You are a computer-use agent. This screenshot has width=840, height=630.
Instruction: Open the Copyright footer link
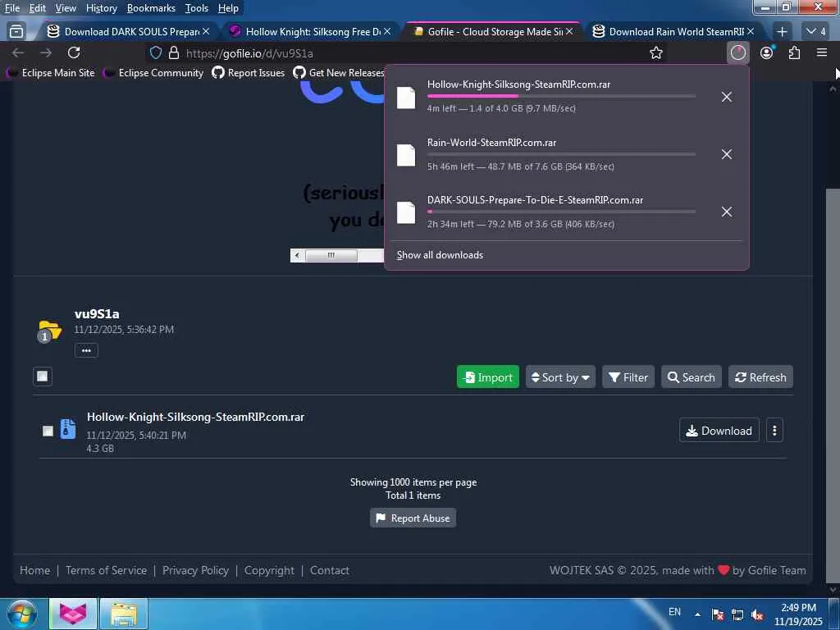269,571
